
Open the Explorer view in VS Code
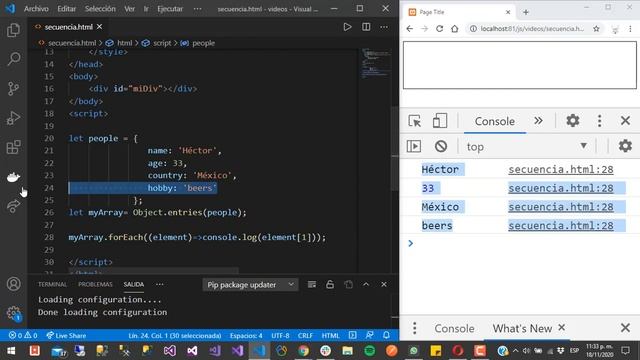(13, 30)
